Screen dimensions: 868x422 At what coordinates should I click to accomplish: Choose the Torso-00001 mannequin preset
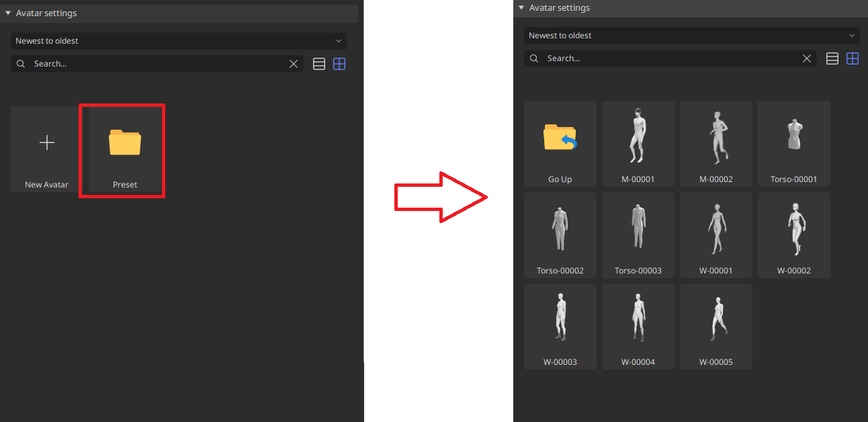click(x=794, y=144)
